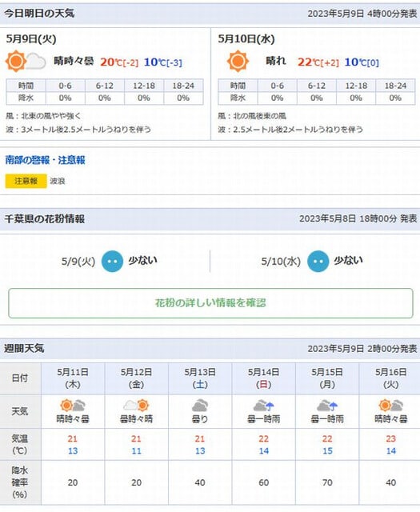Open the 南部の警報・注意報 link

click(x=45, y=160)
